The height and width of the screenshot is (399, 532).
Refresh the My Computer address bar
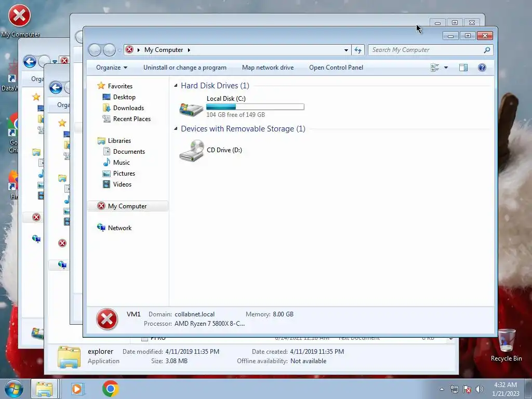click(358, 50)
